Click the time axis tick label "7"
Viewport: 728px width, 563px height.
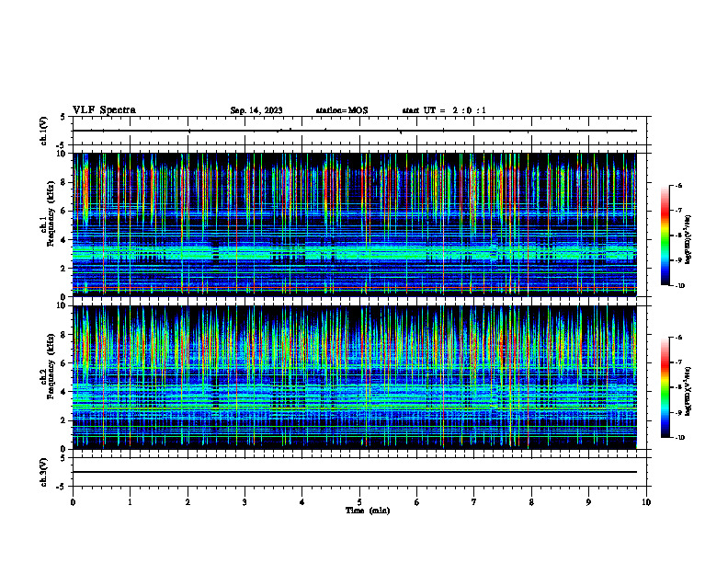click(474, 502)
